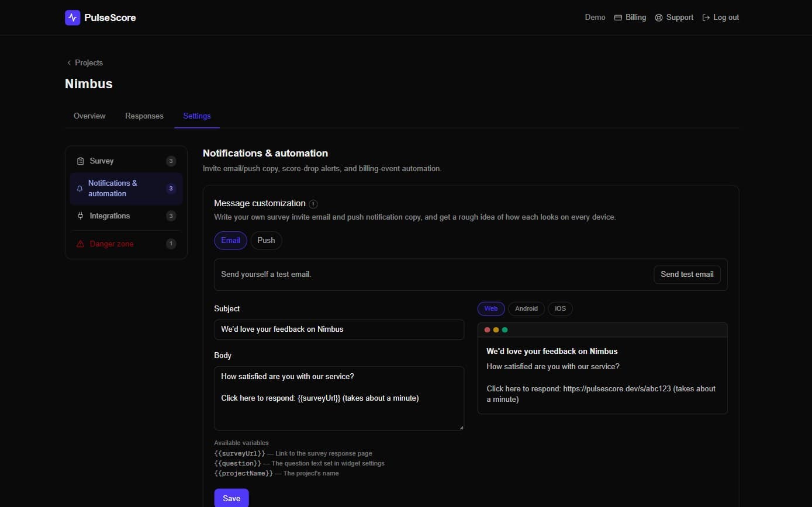Image resolution: width=812 pixels, height=507 pixels.
Task: Open the Responses tab
Action: (144, 116)
